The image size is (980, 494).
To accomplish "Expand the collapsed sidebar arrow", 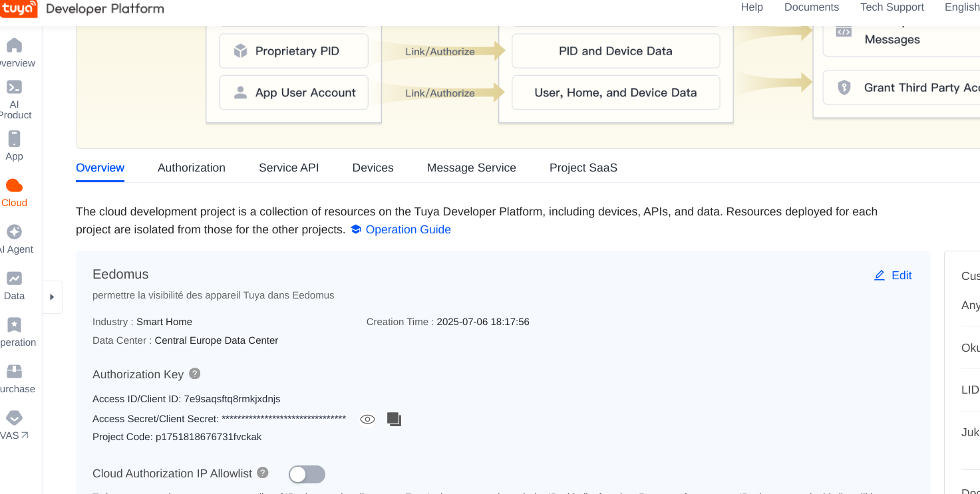I will pyautogui.click(x=52, y=297).
